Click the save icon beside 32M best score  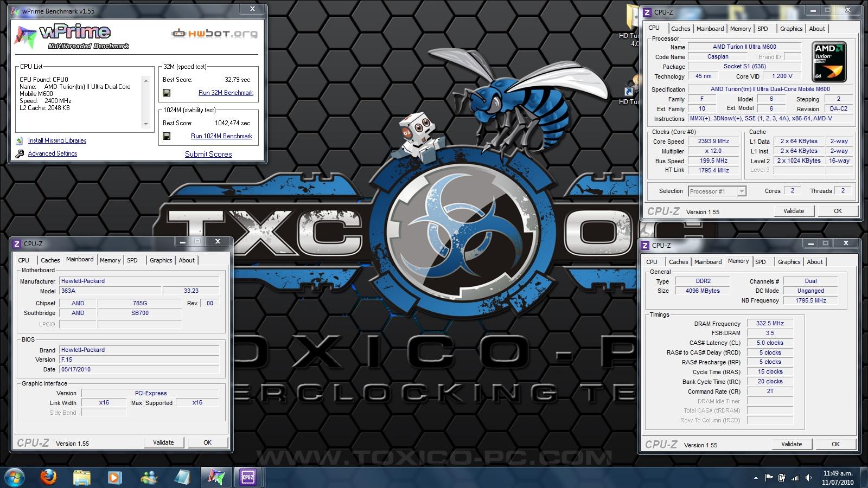[x=167, y=93]
